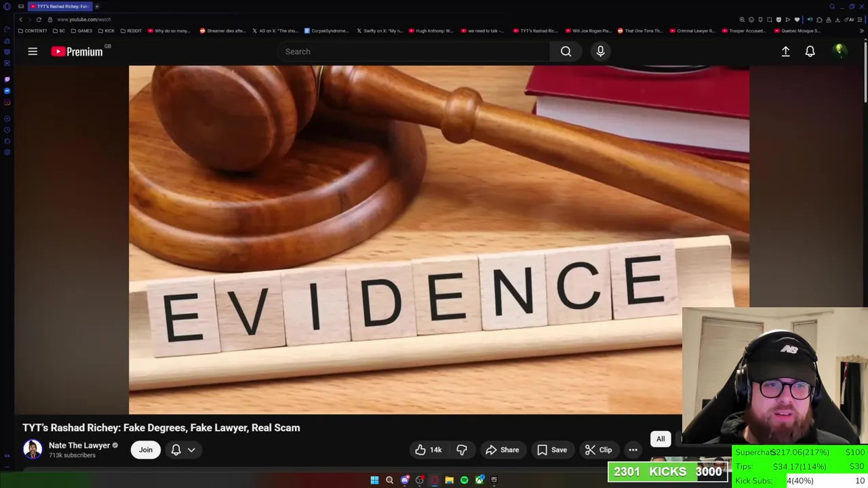The width and height of the screenshot is (868, 488).
Task: Reload the page with refresh icon
Action: [39, 20]
